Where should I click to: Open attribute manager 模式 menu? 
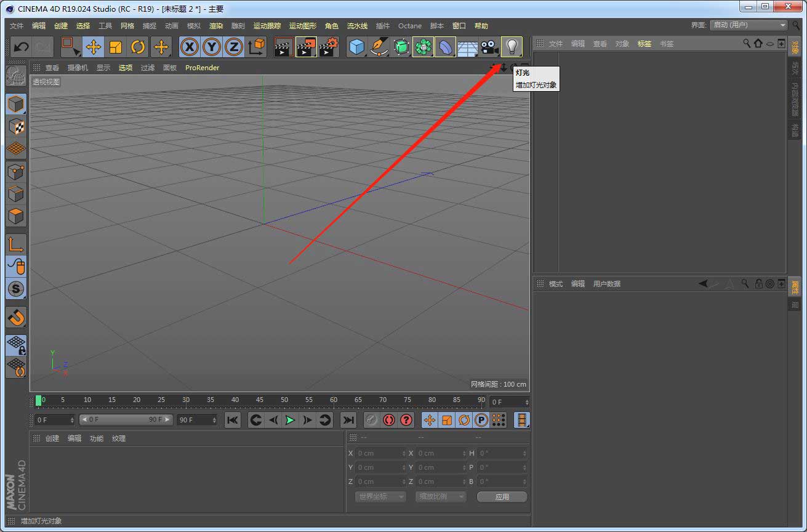click(x=556, y=284)
